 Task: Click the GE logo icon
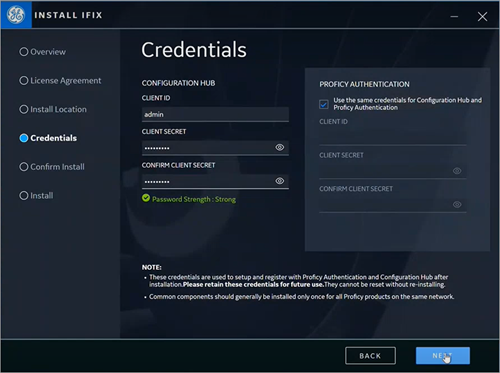point(16,15)
